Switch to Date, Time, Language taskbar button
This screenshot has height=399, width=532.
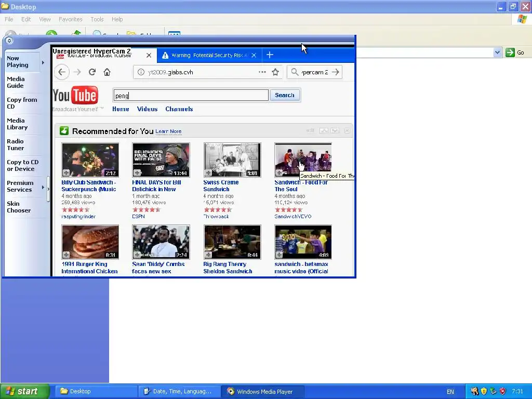click(x=179, y=392)
